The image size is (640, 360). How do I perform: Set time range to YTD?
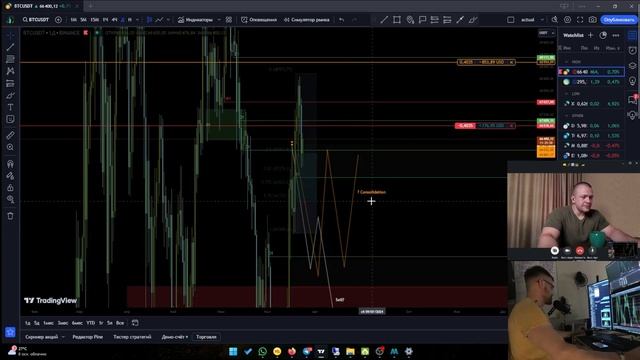[x=91, y=323]
